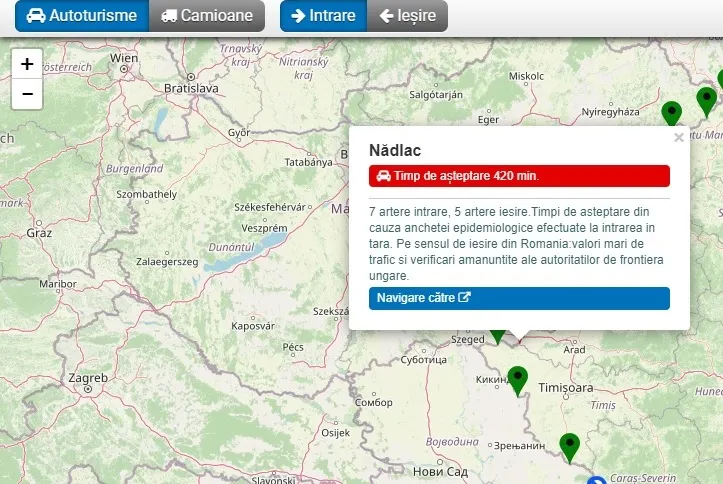The image size is (723, 484).
Task: Click the Bratislava city label
Action: [191, 88]
